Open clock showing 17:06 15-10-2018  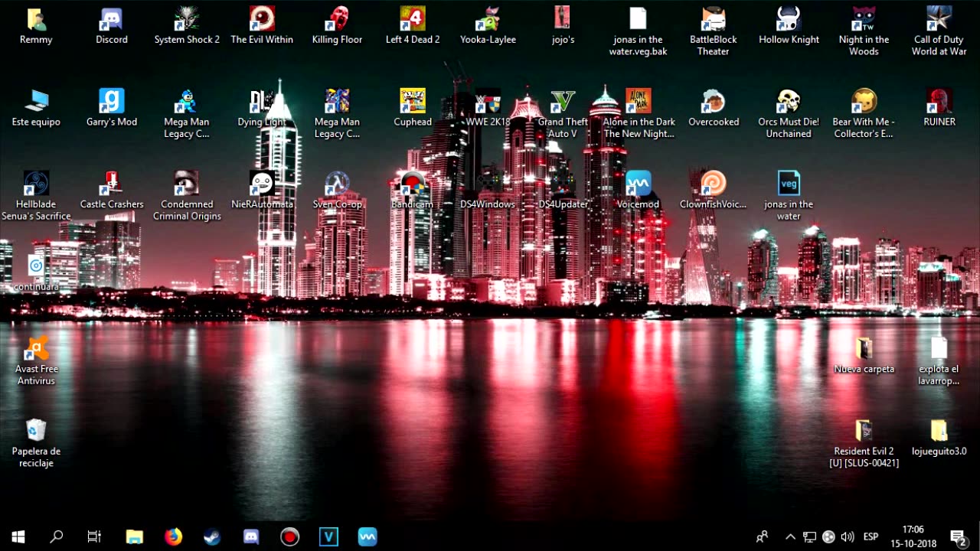click(913, 536)
